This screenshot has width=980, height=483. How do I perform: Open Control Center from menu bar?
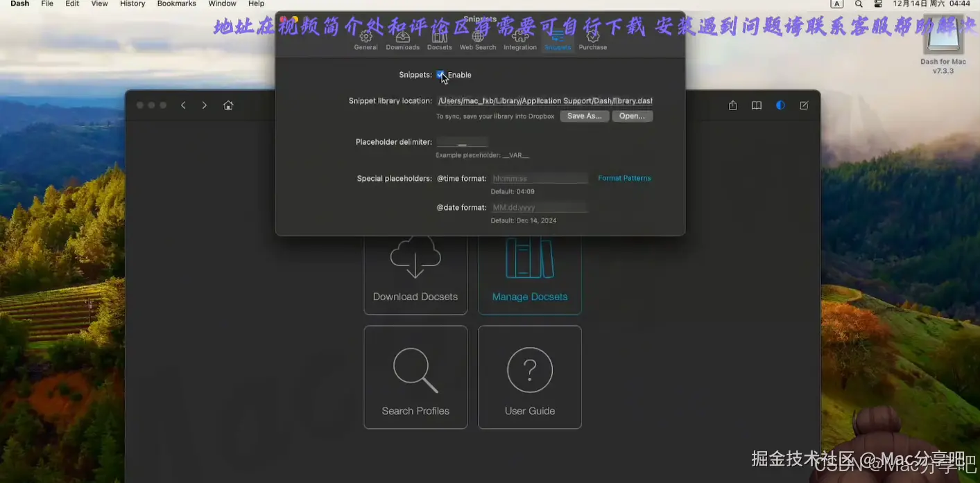(x=878, y=4)
